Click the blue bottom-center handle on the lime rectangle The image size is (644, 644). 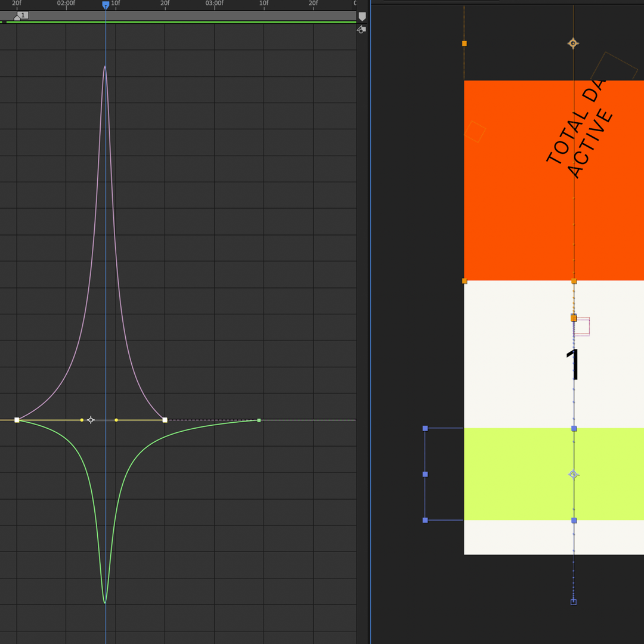coord(574,521)
